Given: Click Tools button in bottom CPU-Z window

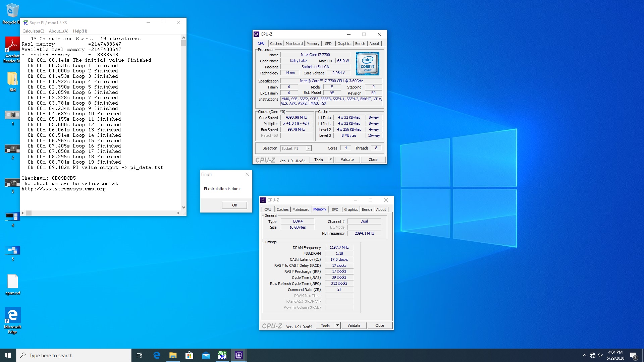Looking at the screenshot, I should (325, 326).
